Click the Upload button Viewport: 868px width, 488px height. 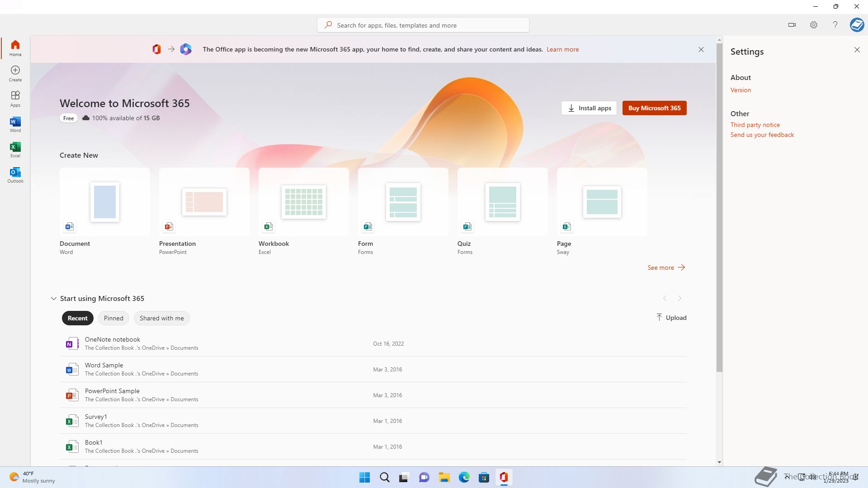pyautogui.click(x=671, y=318)
